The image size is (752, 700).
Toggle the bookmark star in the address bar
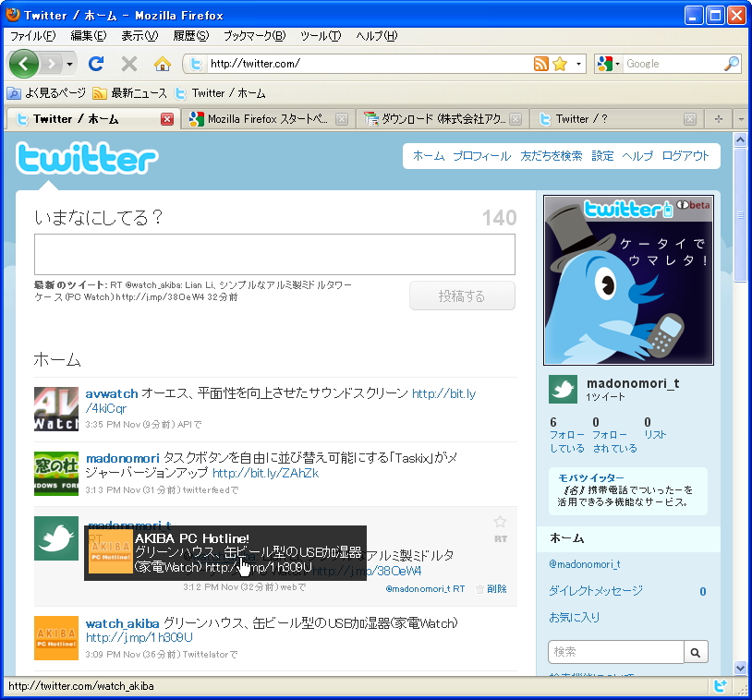(x=559, y=64)
